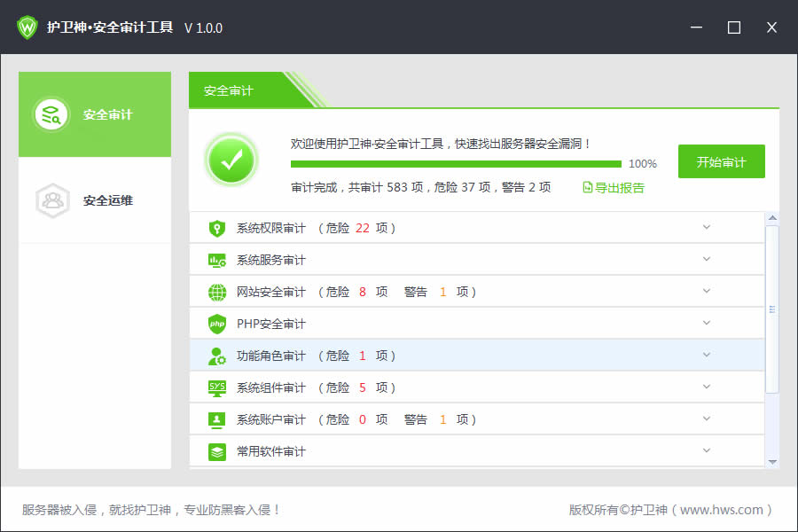Click the V 1.0.0 version label

(204, 28)
